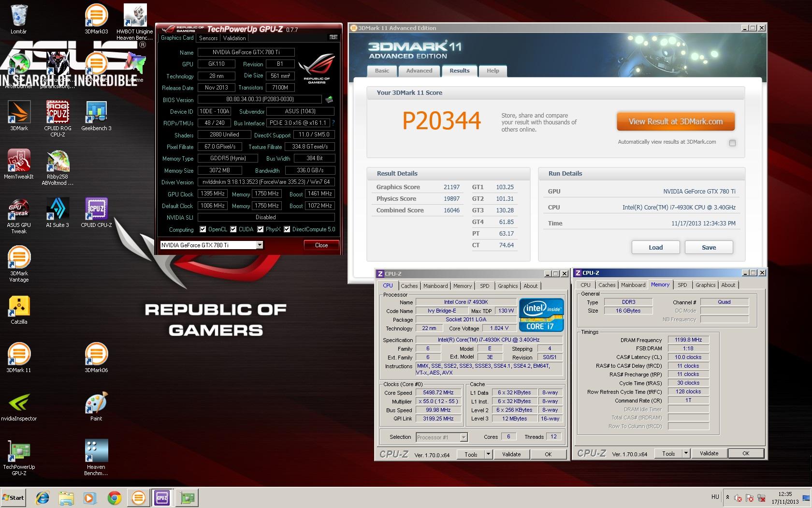Click the P20344 score text
Viewport: 812px width, 508px height.
tap(441, 121)
